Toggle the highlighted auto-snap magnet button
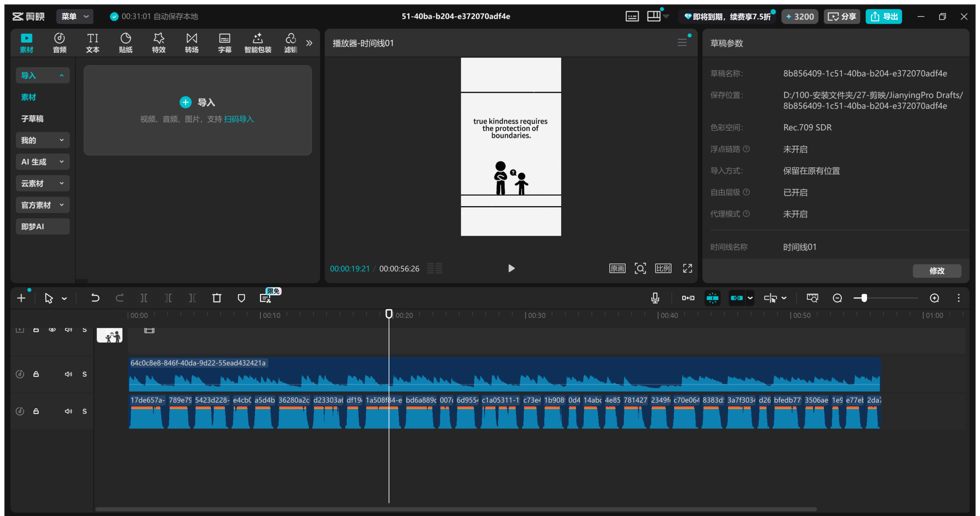The height and width of the screenshot is (516, 980). (x=712, y=298)
